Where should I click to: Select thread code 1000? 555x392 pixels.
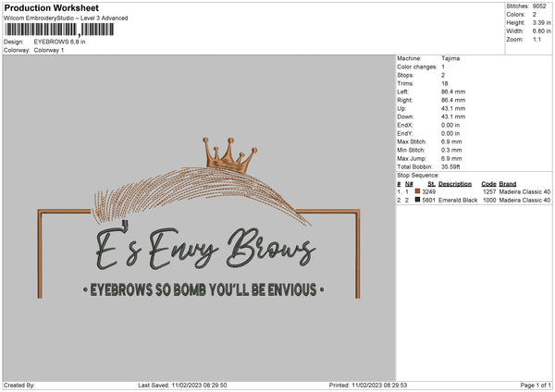(x=489, y=201)
